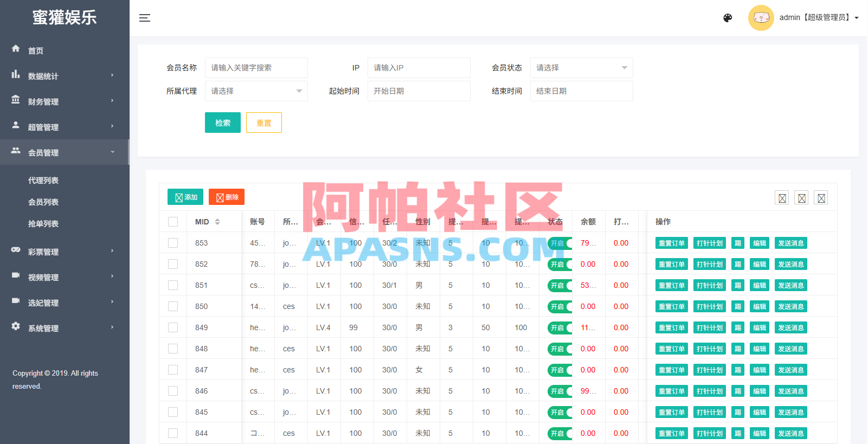The height and width of the screenshot is (444, 868).
Task: Click the 重置 reset button
Action: 264,123
